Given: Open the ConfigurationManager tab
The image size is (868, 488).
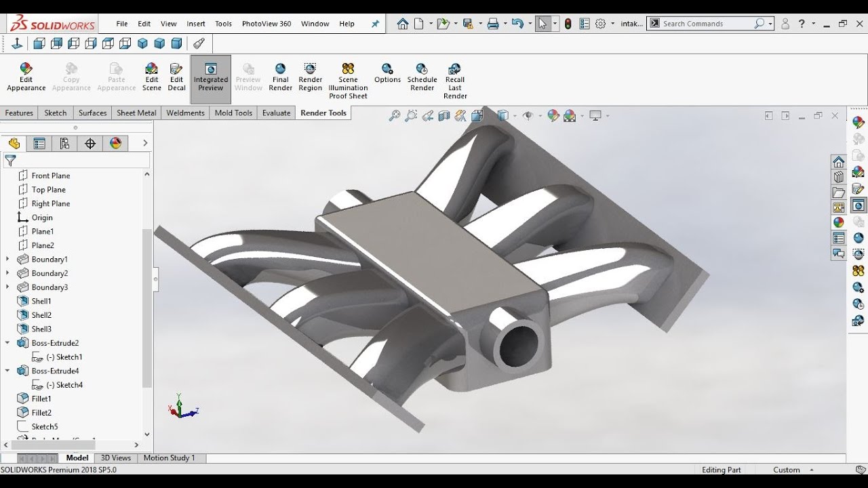Looking at the screenshot, I should point(64,143).
